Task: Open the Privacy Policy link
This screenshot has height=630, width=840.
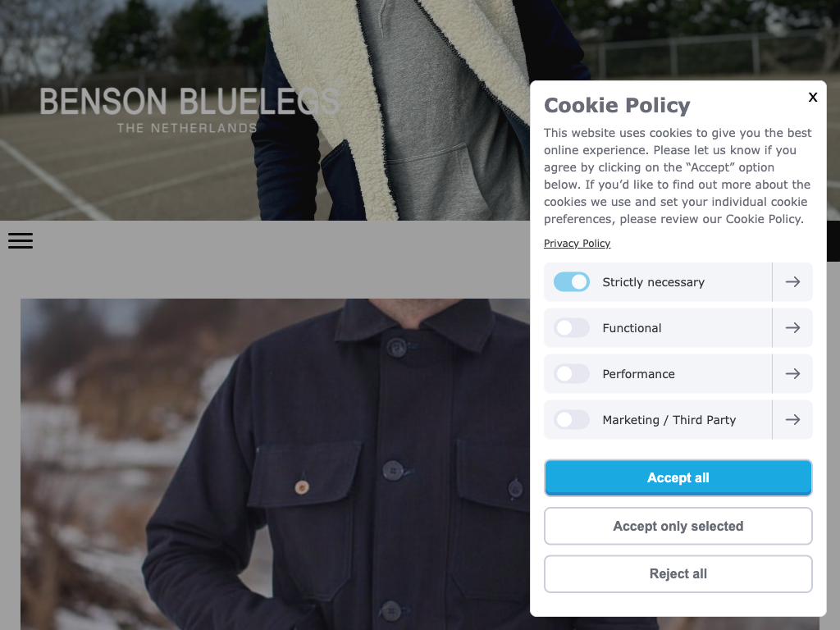Action: 577,243
